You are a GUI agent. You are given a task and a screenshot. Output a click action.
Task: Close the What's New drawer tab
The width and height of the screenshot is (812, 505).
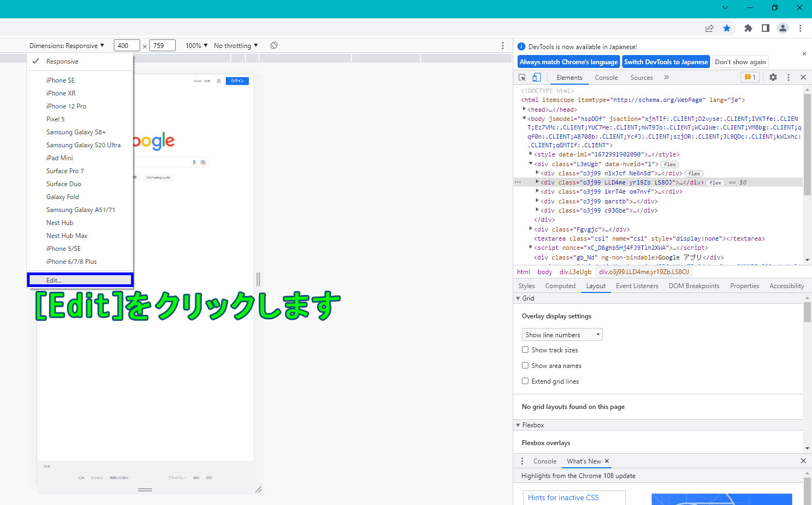(607, 461)
